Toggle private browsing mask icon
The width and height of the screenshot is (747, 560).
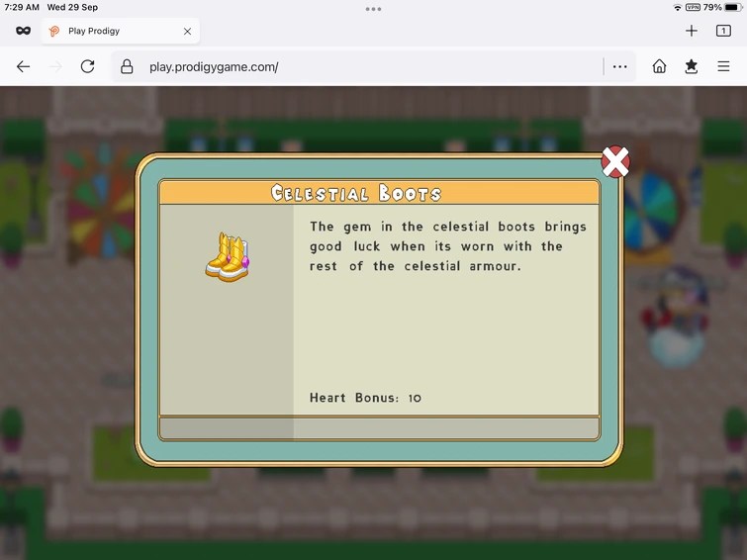coord(23,31)
